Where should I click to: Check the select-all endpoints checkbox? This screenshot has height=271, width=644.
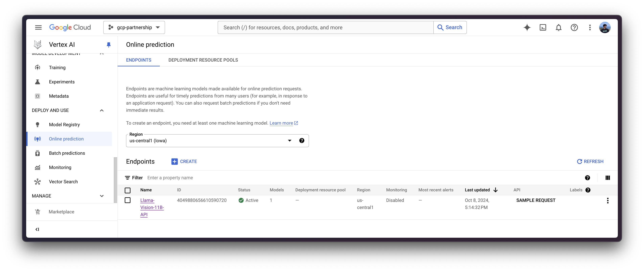128,190
